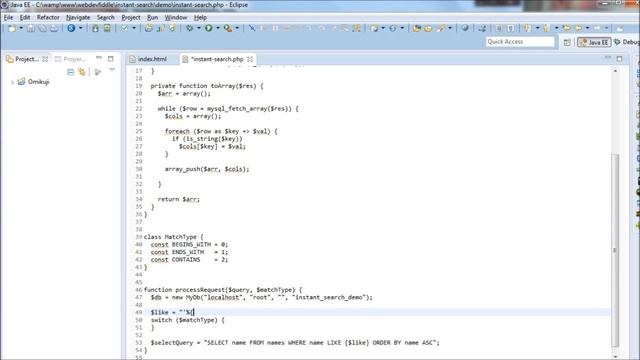Viewport: 640px width, 360px height.
Task: Maximize the Project Explorer panel
Action: pyautogui.click(x=111, y=59)
